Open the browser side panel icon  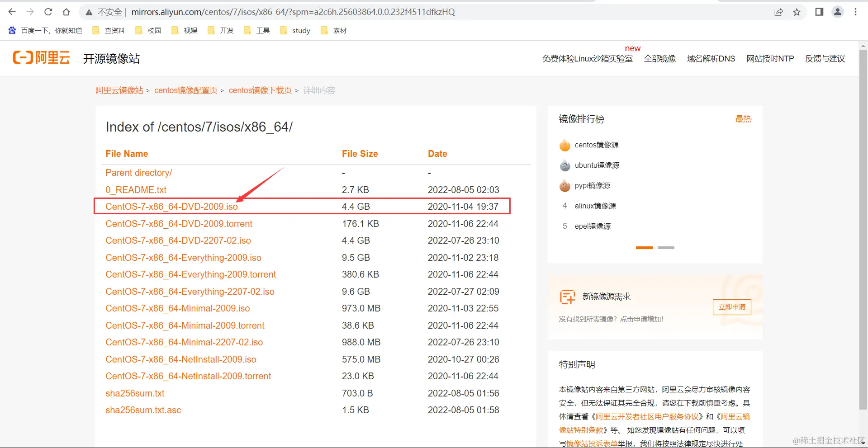[x=819, y=12]
